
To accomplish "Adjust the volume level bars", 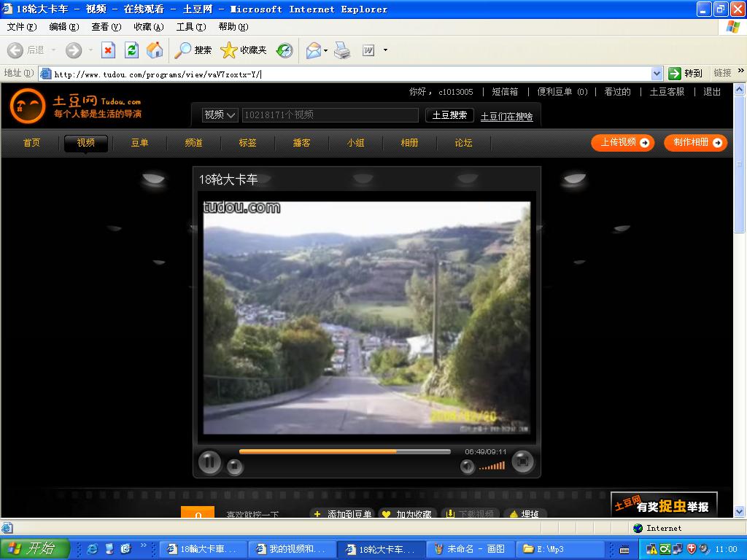I will coord(492,466).
